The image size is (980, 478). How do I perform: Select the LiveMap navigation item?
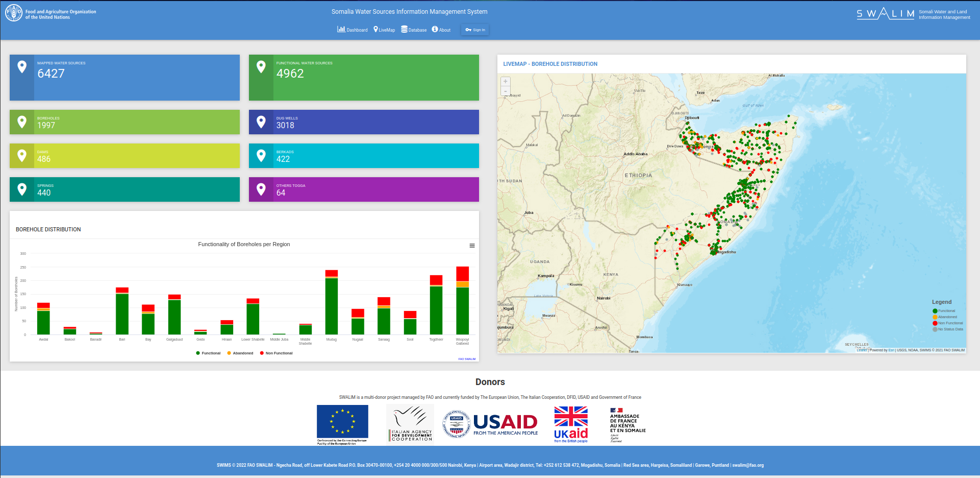coord(385,30)
